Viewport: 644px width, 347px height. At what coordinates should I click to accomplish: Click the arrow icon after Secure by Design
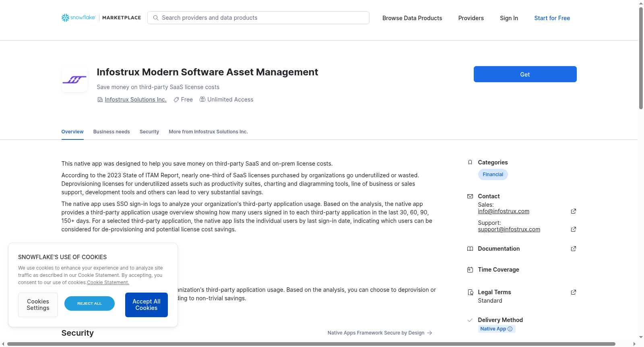429,333
